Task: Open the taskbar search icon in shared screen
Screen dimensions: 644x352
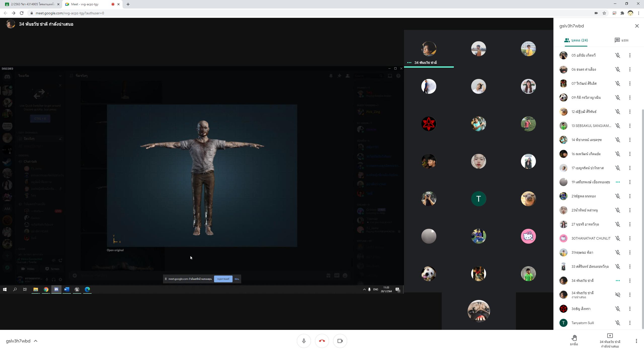Action: pyautogui.click(x=15, y=290)
